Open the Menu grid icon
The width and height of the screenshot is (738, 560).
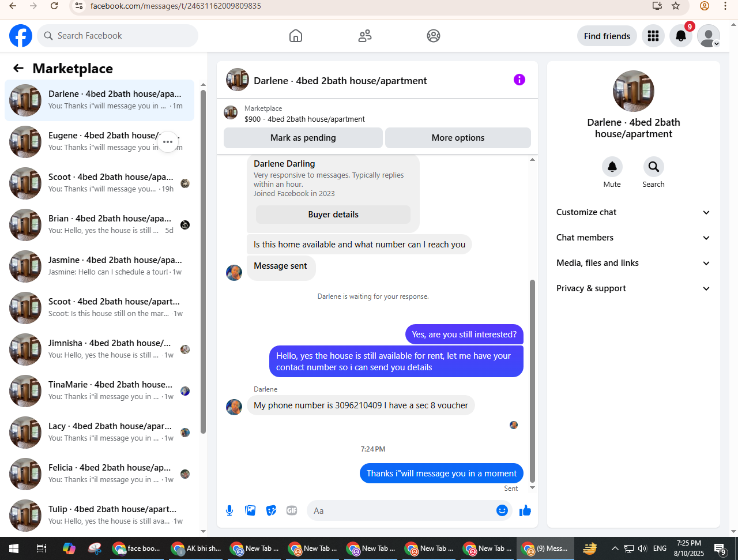(x=653, y=36)
